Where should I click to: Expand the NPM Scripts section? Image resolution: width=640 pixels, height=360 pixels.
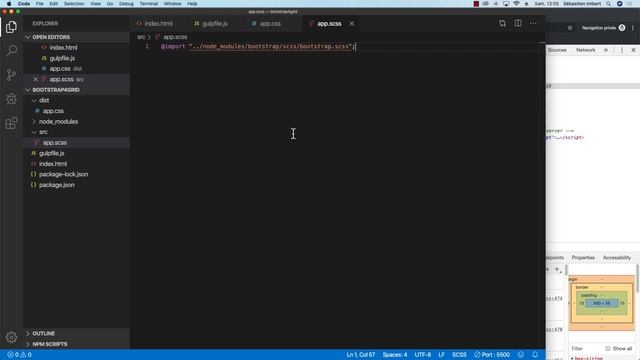[50, 344]
